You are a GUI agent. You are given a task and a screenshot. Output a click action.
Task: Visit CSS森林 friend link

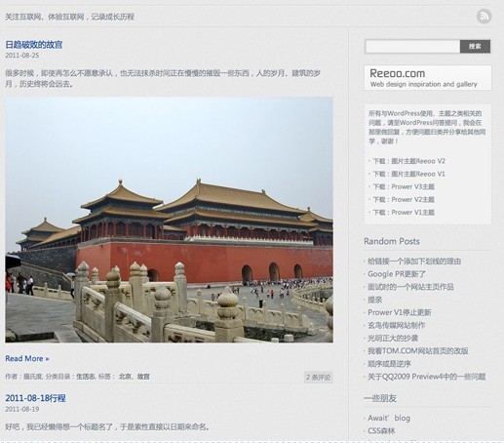point(381,431)
